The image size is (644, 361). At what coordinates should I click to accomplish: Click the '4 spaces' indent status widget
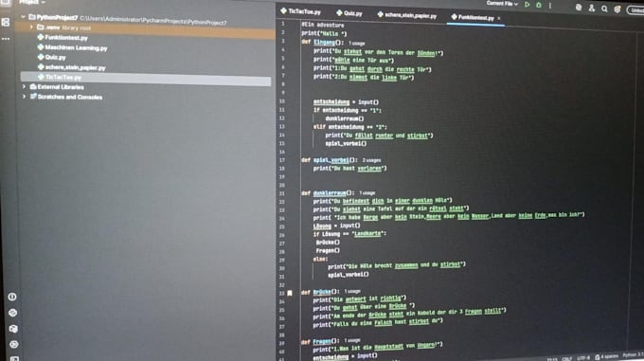tap(609, 356)
